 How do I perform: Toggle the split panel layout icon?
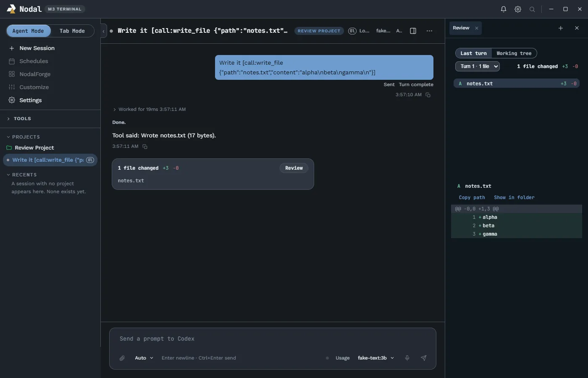413,31
